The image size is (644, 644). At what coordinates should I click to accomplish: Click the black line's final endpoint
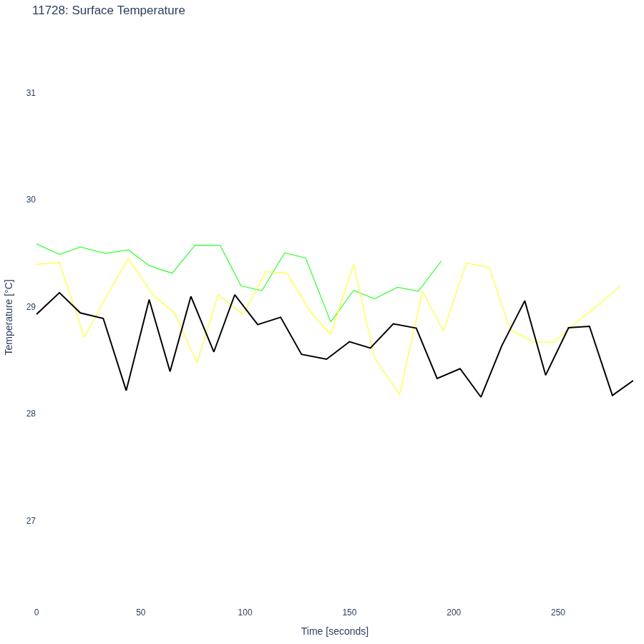click(x=633, y=381)
